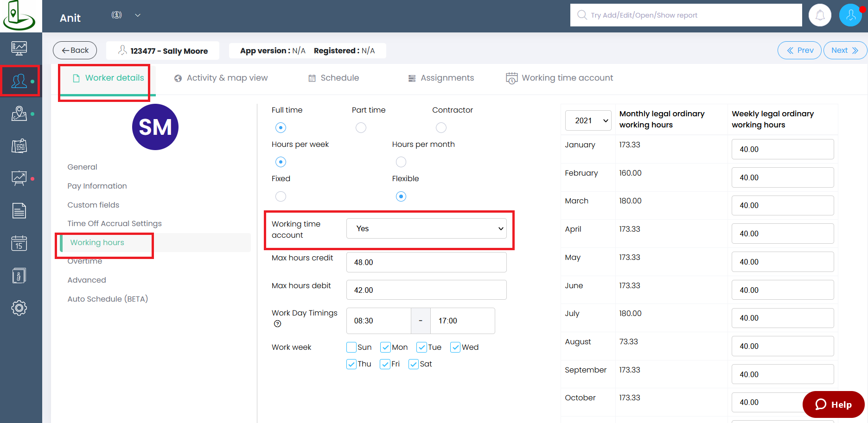Open the info book icon in sidebar
The image size is (868, 423).
[x=19, y=276]
